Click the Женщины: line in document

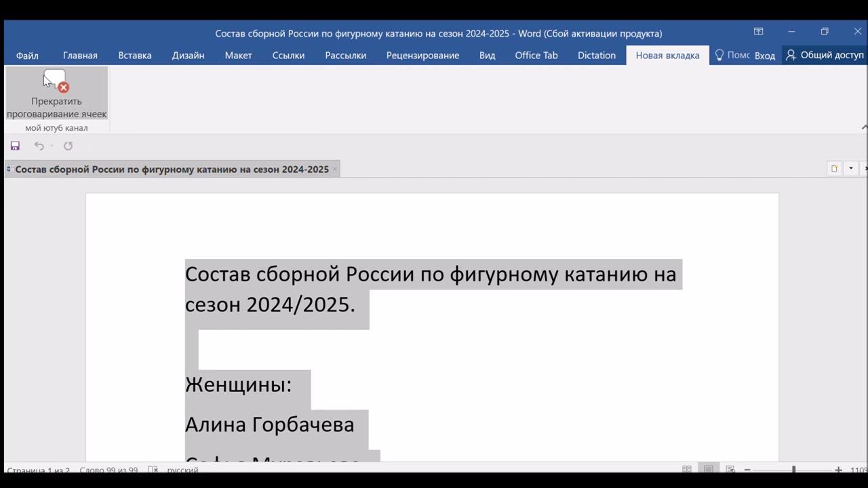coord(238,384)
